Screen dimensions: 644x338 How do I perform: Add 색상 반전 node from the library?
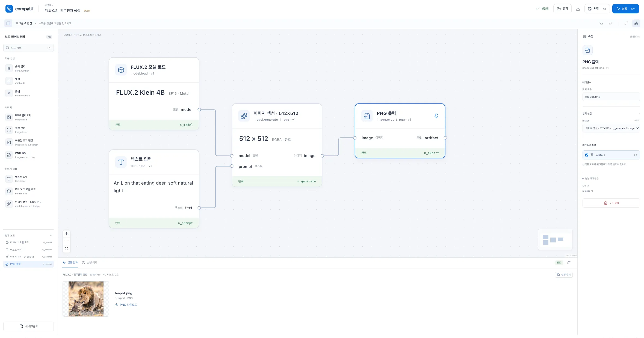[x=29, y=130]
